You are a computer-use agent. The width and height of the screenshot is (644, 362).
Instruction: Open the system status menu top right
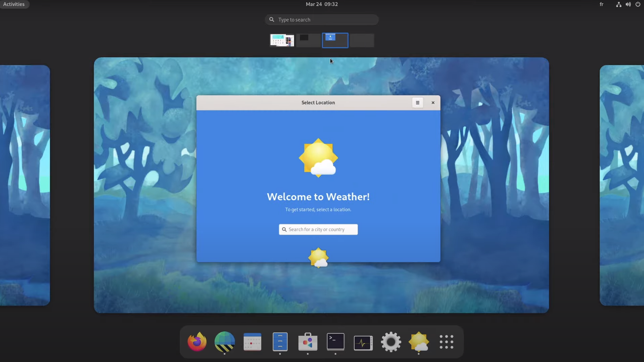click(x=638, y=4)
